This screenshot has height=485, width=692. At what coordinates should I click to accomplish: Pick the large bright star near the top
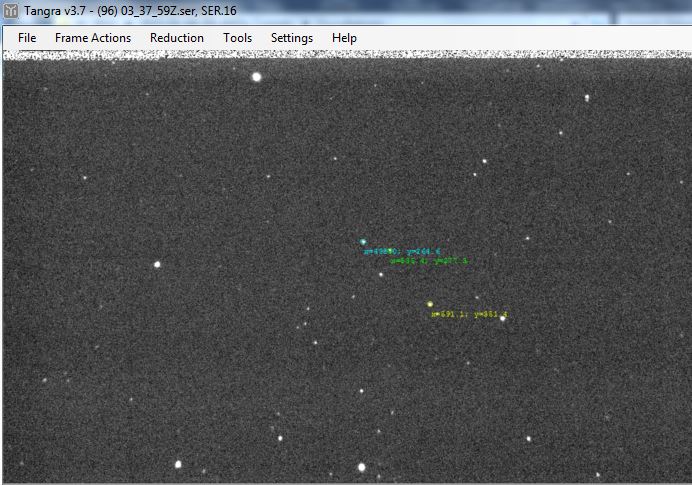click(x=257, y=76)
